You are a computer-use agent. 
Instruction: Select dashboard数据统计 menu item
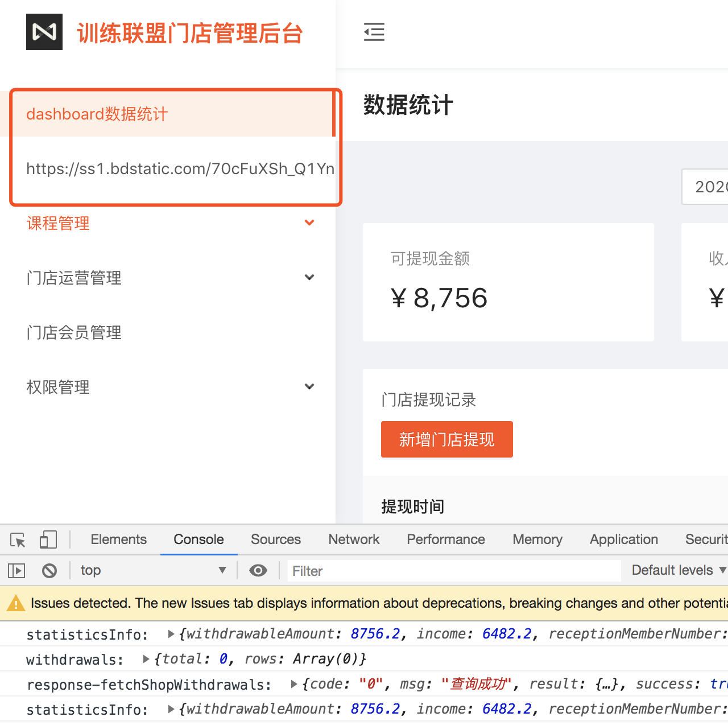pos(168,114)
